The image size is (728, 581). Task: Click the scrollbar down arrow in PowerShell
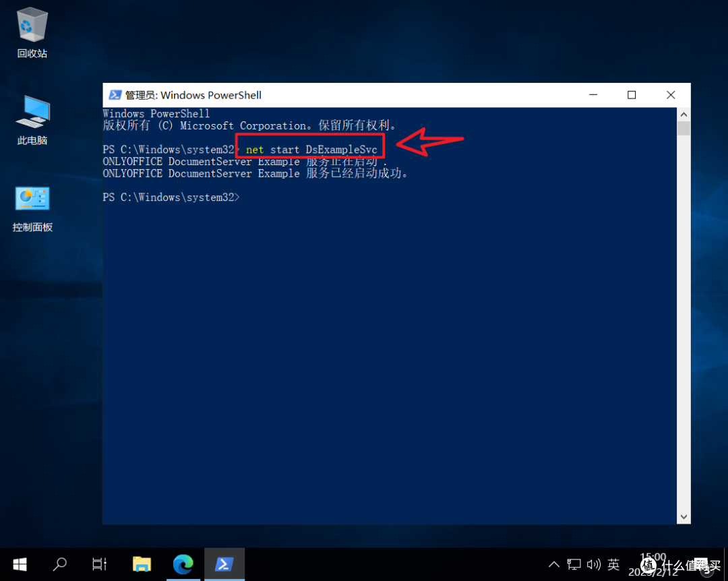click(x=684, y=517)
